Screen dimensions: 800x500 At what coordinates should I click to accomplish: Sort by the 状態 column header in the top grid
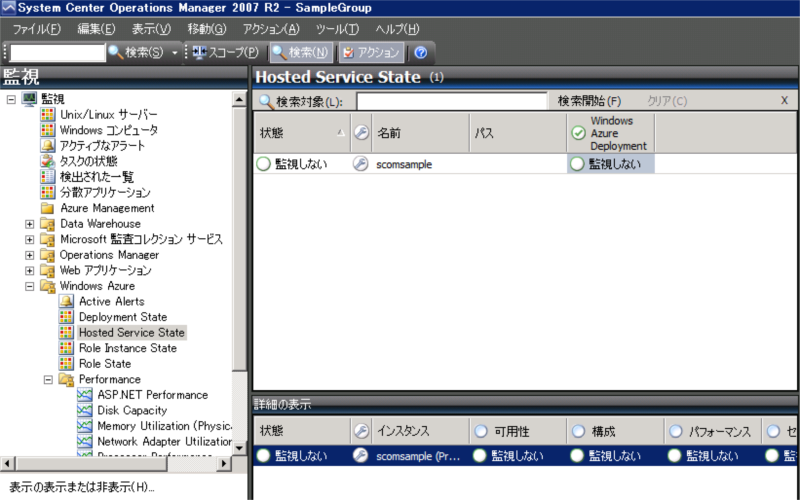click(x=302, y=133)
